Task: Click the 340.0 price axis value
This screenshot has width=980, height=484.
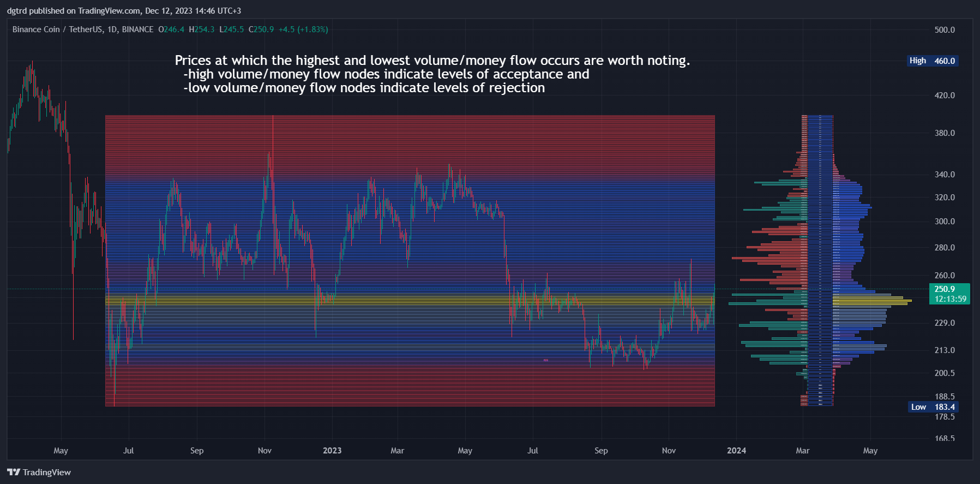Action: [945, 175]
